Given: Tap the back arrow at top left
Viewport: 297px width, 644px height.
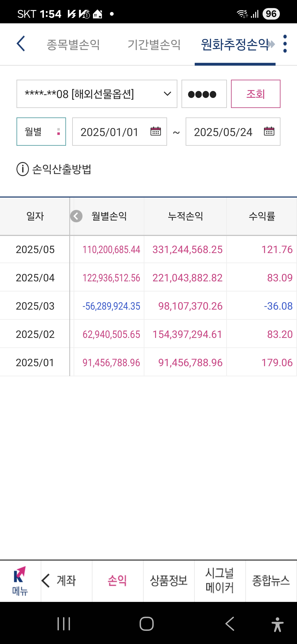Looking at the screenshot, I should click(21, 44).
